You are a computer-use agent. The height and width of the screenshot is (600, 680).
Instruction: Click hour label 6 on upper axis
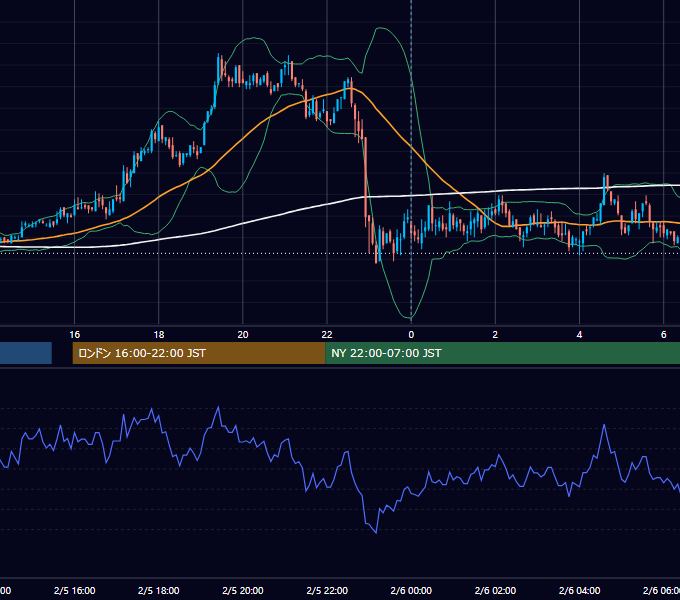pos(664,335)
